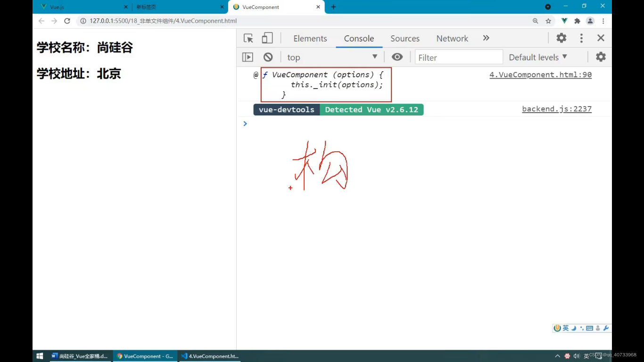The height and width of the screenshot is (362, 644).
Task: Open the backend.js:2237 source link
Action: click(x=557, y=109)
